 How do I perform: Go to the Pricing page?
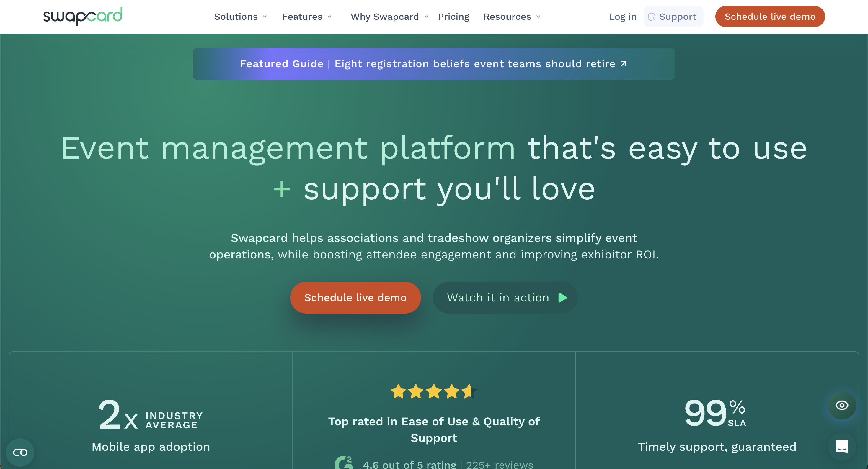tap(453, 17)
